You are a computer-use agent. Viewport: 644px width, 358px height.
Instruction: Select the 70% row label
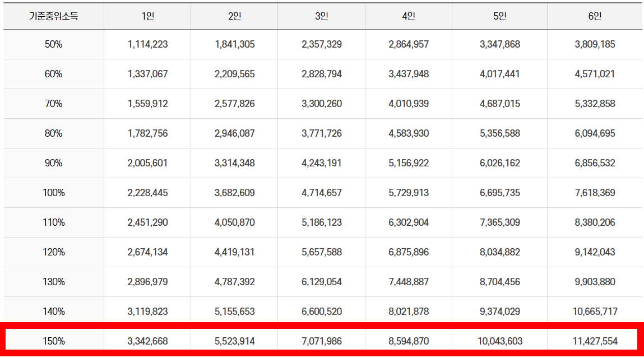point(53,104)
